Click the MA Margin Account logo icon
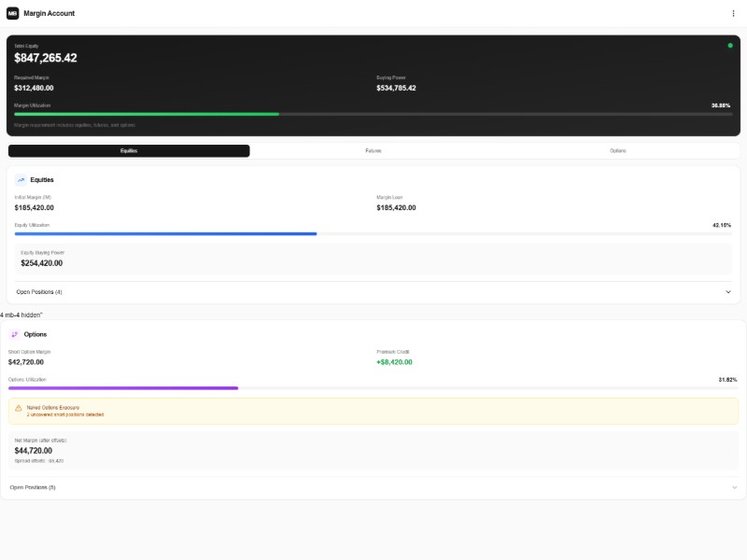Viewport: 747px width, 560px height. [13, 13]
